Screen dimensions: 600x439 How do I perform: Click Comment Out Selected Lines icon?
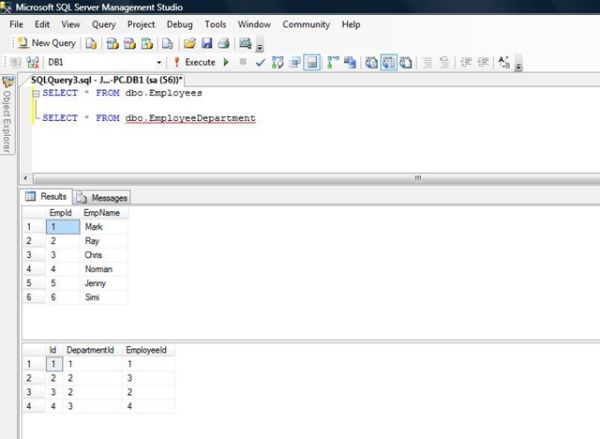[428, 62]
